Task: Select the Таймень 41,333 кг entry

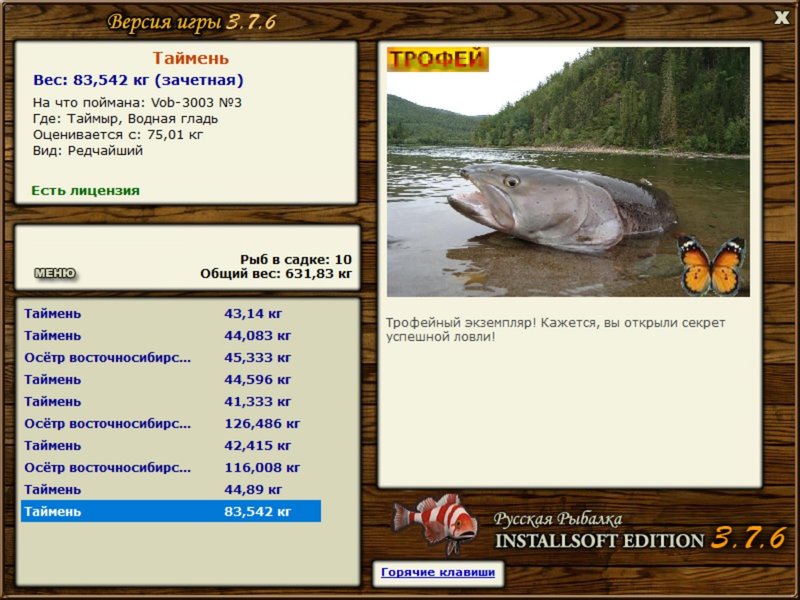Action: 171,401
